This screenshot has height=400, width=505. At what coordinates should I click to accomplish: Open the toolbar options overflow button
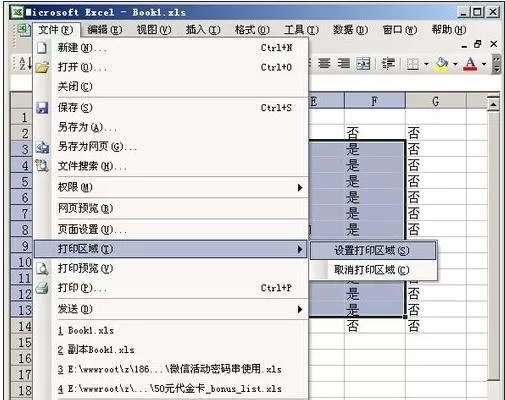pyautogui.click(x=497, y=64)
